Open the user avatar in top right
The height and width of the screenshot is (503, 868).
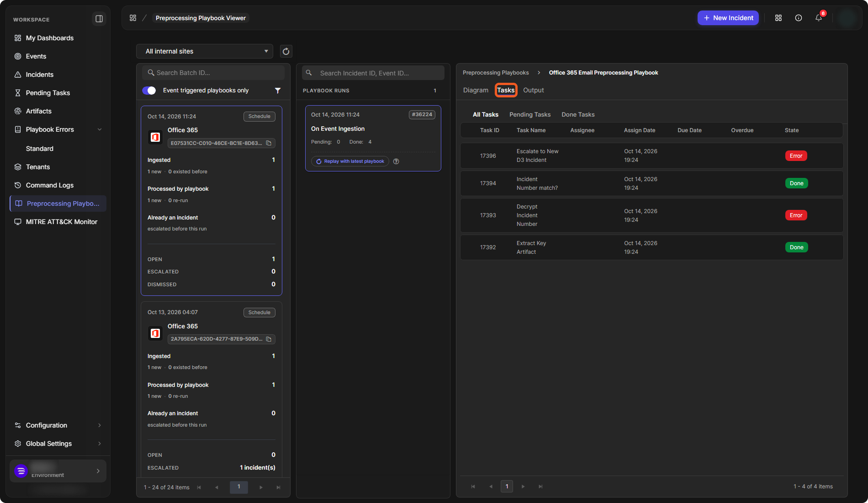coord(847,18)
